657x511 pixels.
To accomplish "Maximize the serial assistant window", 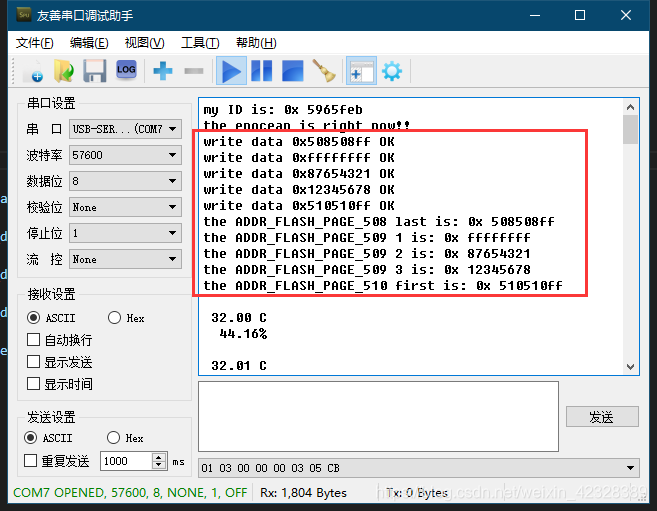I will pyautogui.click(x=580, y=15).
